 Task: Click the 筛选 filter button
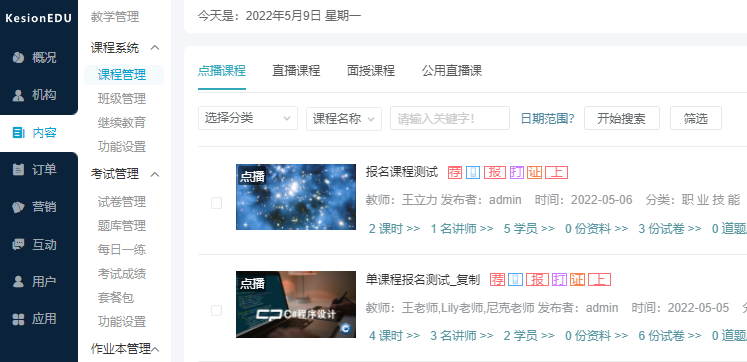click(x=696, y=118)
